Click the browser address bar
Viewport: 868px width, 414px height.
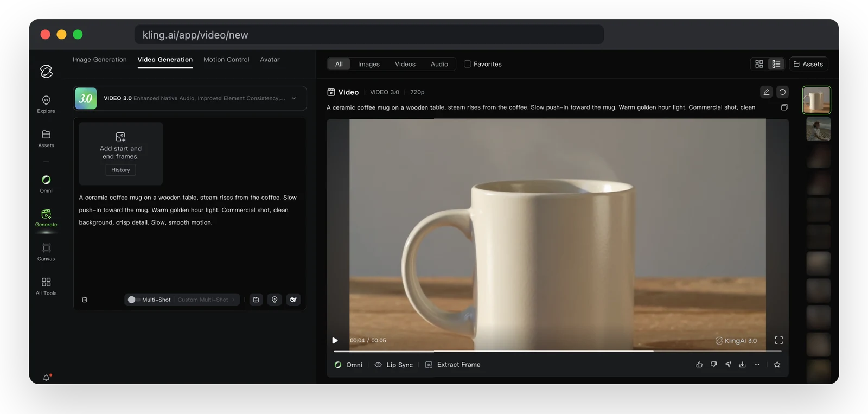(369, 35)
